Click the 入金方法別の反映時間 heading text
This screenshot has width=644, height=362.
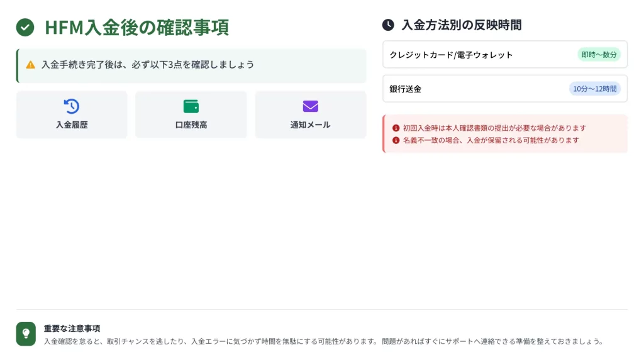pos(462,25)
